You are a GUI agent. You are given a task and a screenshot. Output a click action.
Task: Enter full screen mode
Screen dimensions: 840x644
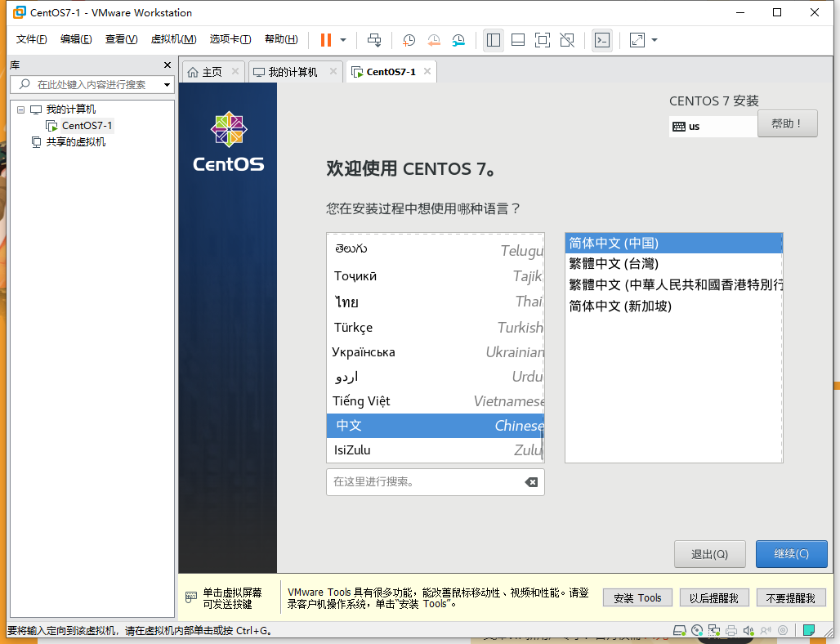click(x=543, y=40)
